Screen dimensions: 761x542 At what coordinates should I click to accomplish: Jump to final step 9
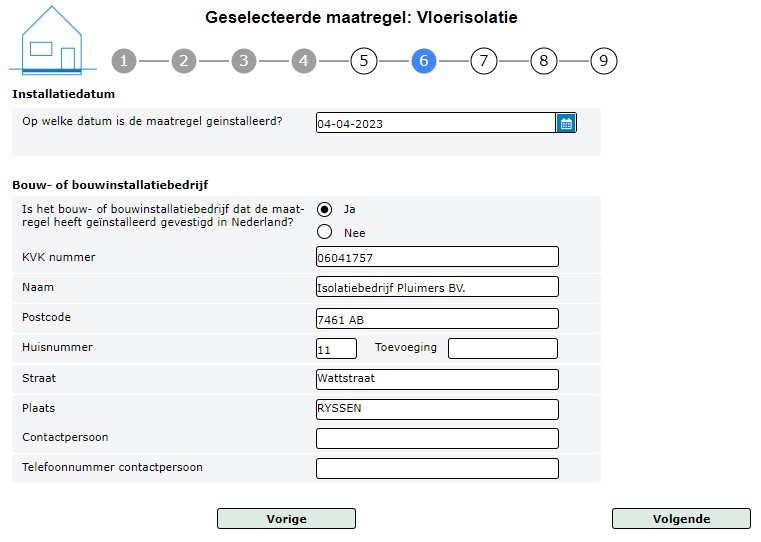pos(604,61)
